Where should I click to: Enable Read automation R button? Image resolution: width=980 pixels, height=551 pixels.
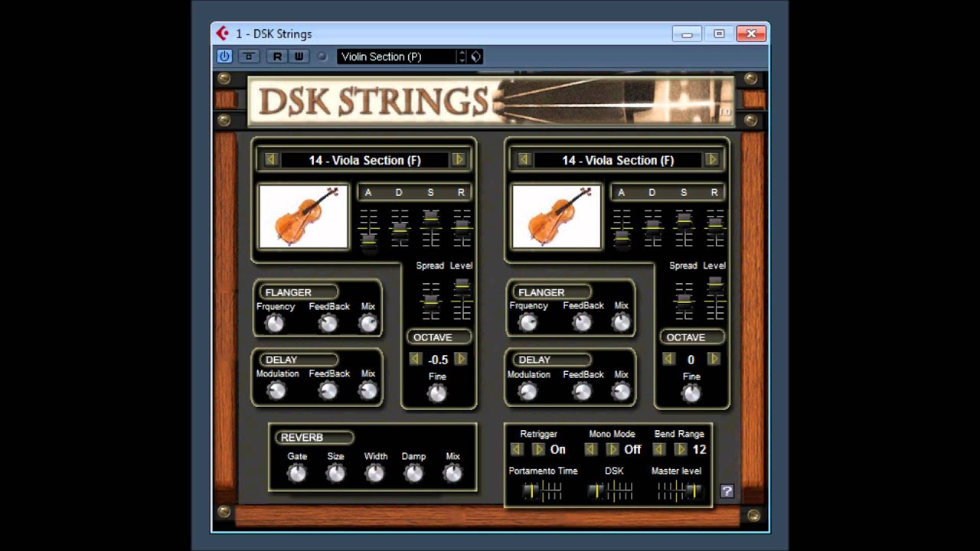pyautogui.click(x=277, y=56)
